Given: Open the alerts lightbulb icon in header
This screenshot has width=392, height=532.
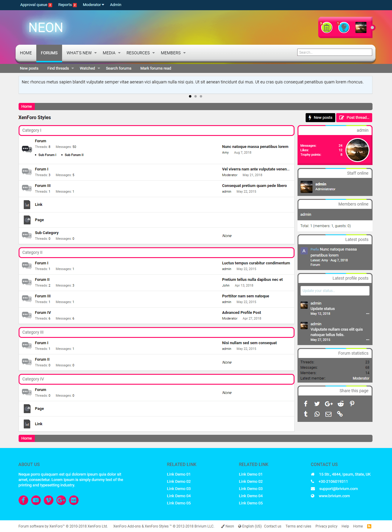Looking at the screenshot, I should click(344, 28).
